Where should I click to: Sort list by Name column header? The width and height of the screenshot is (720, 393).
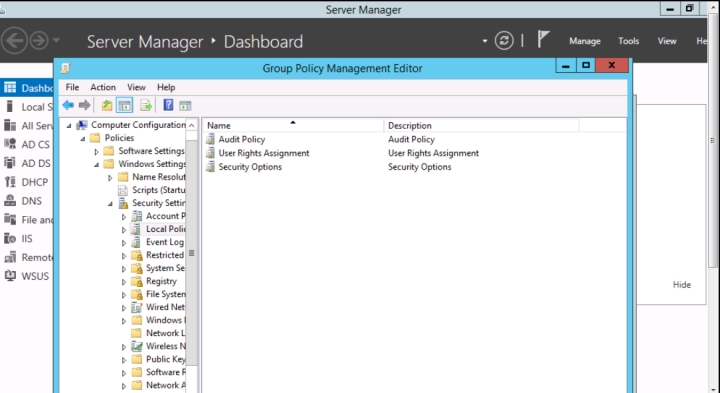292,125
